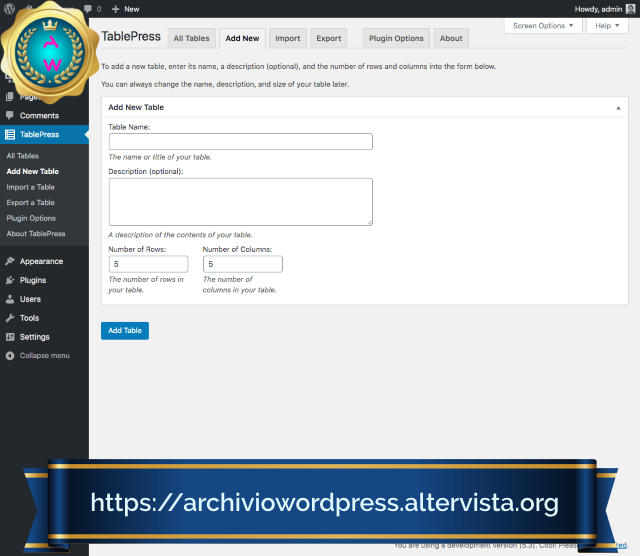Switch to the All Tables tab
640x556 pixels.
191,38
